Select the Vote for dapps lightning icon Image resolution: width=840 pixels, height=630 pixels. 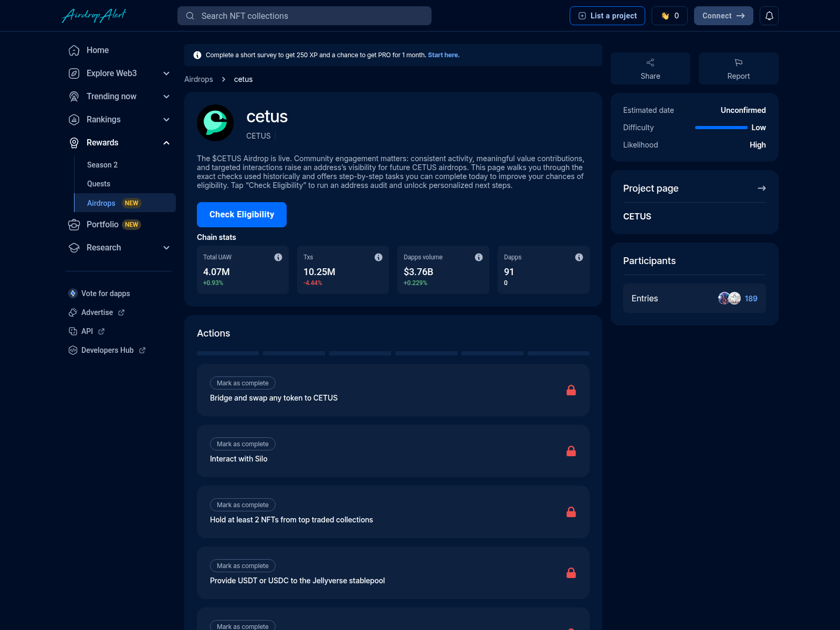pos(72,293)
